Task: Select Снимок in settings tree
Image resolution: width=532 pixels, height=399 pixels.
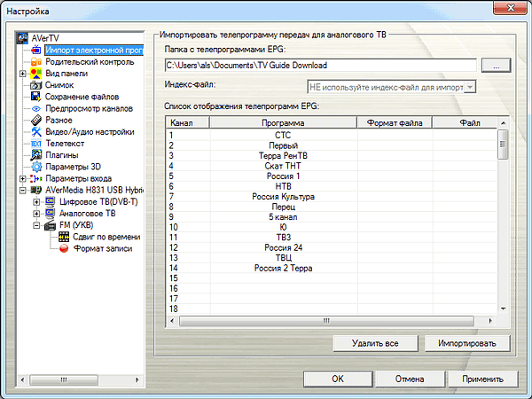Action: click(x=59, y=85)
